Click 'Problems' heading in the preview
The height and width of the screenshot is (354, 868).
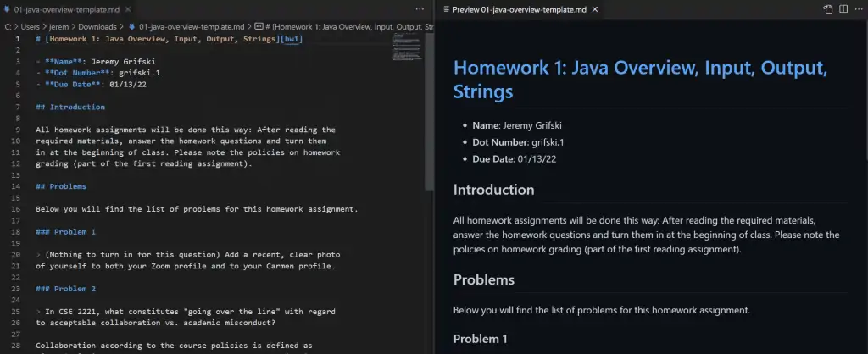coord(484,279)
